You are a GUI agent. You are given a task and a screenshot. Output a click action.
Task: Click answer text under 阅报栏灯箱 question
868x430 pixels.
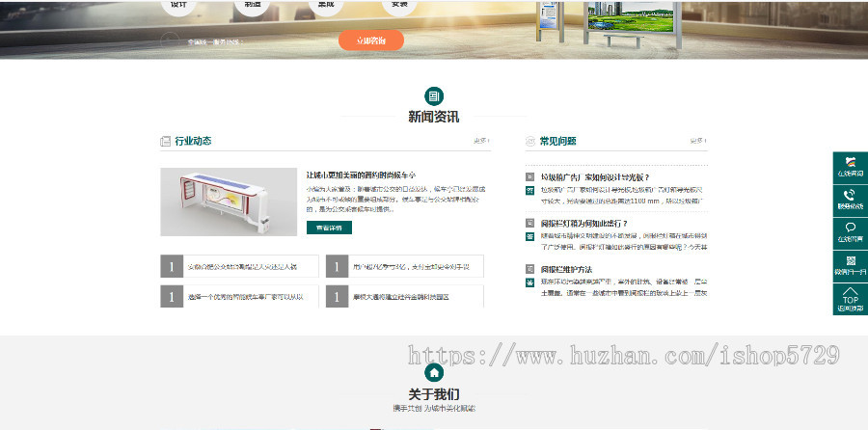click(x=624, y=241)
